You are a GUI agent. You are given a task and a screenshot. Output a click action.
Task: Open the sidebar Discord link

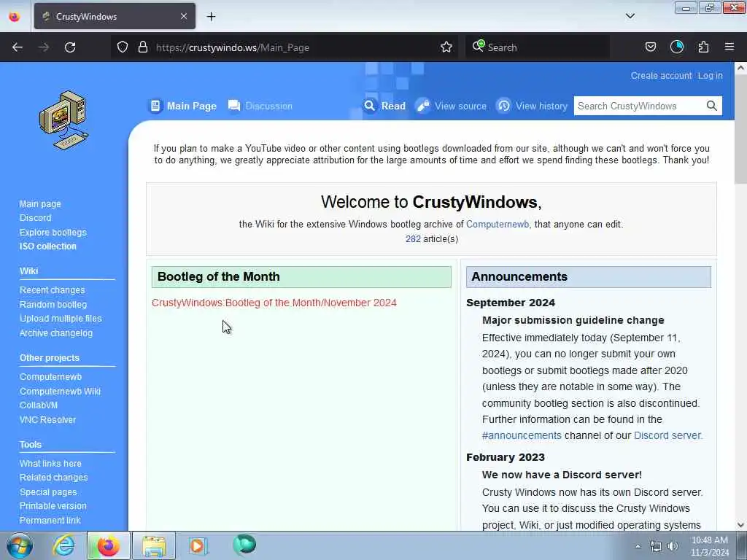[x=35, y=218]
